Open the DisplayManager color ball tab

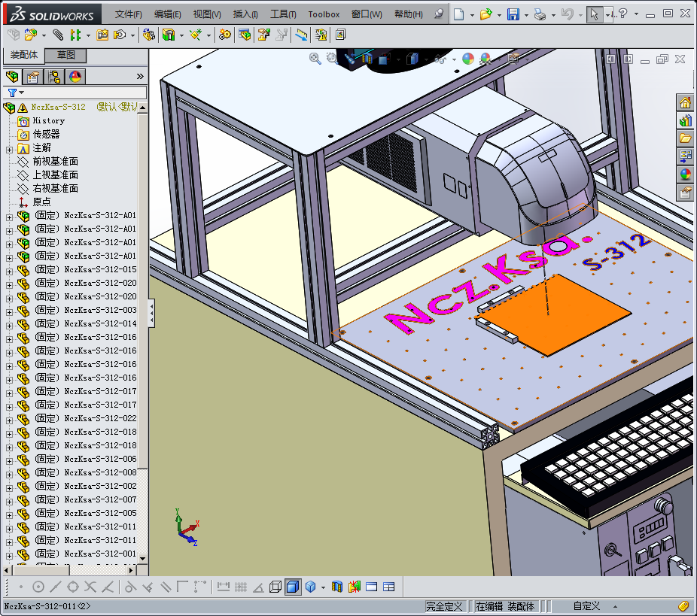75,77
